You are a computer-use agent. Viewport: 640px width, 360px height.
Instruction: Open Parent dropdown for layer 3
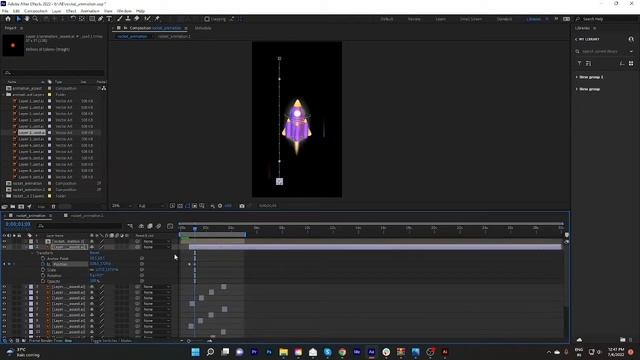pos(156,287)
